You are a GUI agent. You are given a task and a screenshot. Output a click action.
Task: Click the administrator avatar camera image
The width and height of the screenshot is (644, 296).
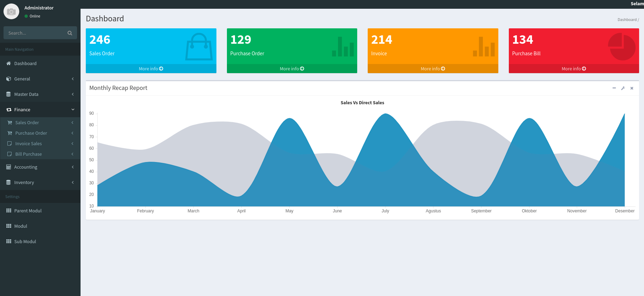pos(11,12)
